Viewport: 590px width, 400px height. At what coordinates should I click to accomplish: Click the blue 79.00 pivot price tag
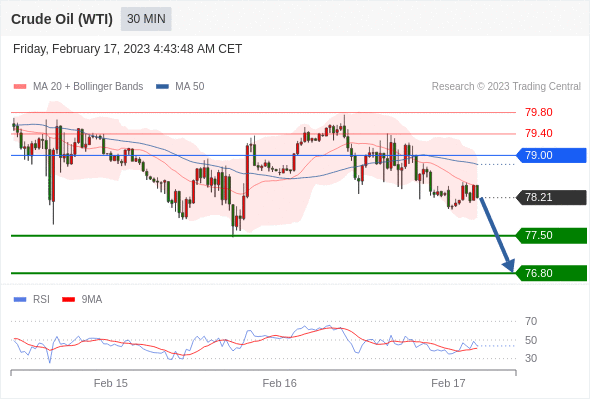coord(551,155)
